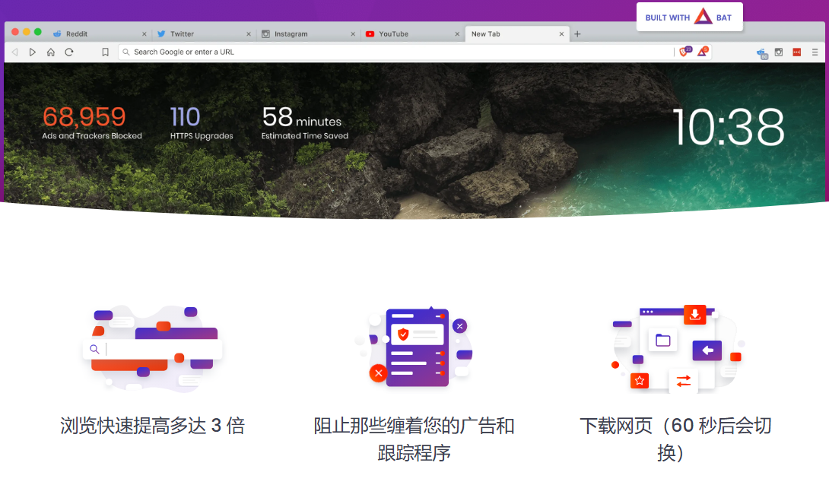Reload the current page
This screenshot has width=829, height=504.
(x=68, y=52)
